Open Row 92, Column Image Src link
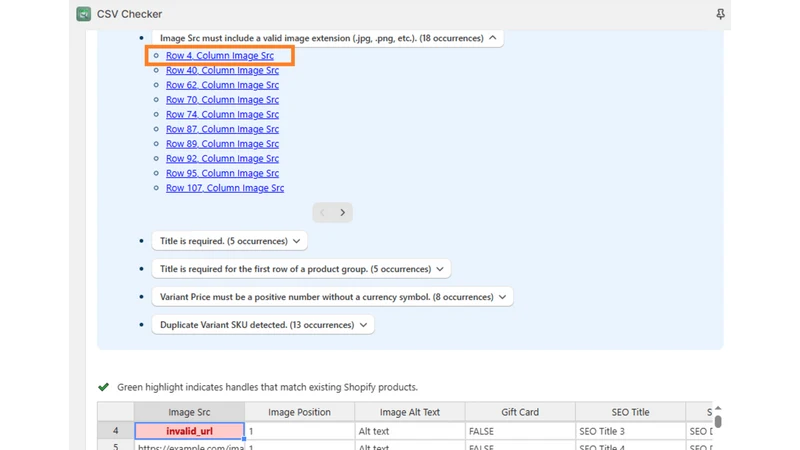 (222, 159)
